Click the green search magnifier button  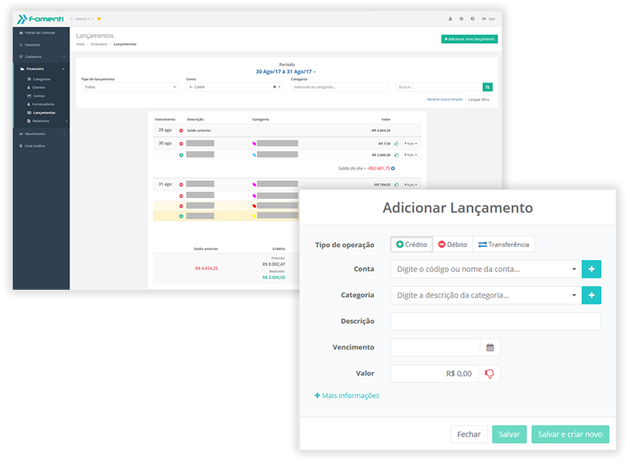coord(488,87)
